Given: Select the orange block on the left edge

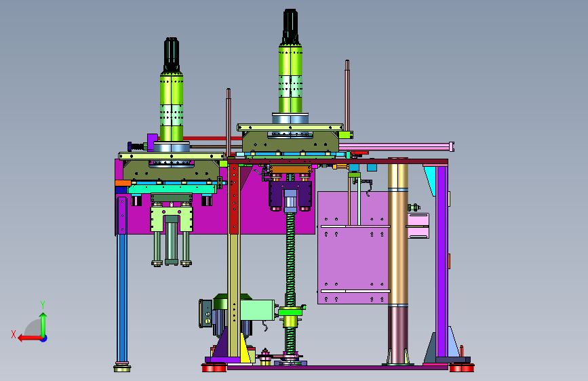Looking at the screenshot, I should pyautogui.click(x=123, y=183).
